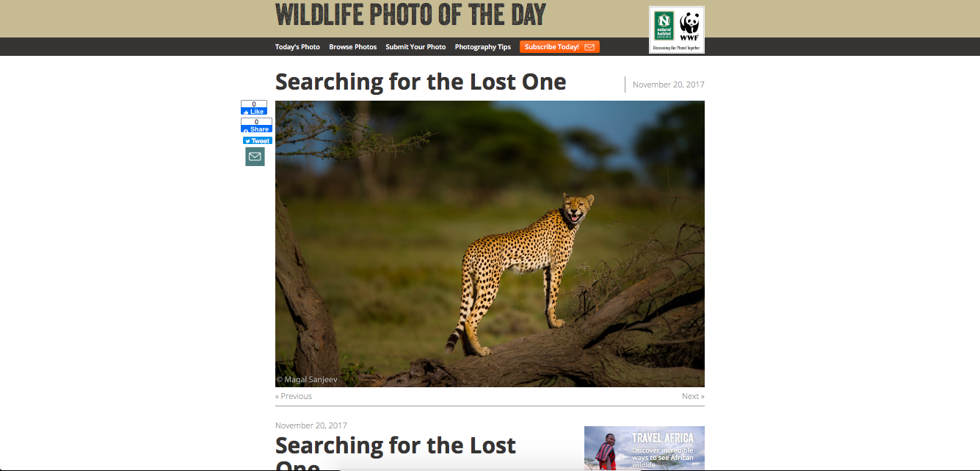Go to the Previous photo link
The image size is (980, 471).
294,396
